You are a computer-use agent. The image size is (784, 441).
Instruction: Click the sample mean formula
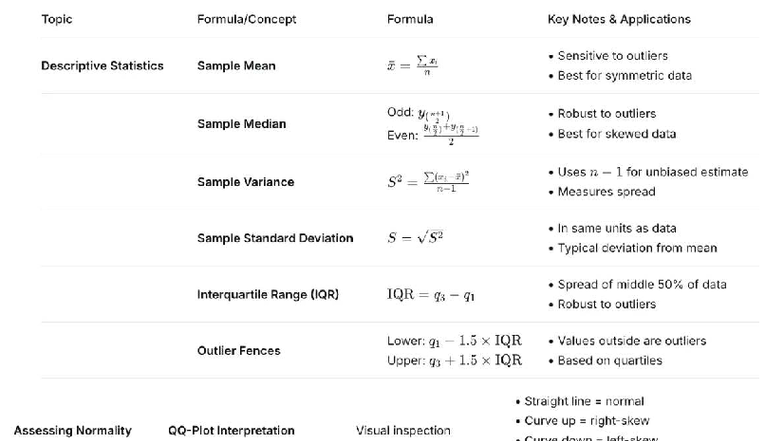[x=413, y=65]
